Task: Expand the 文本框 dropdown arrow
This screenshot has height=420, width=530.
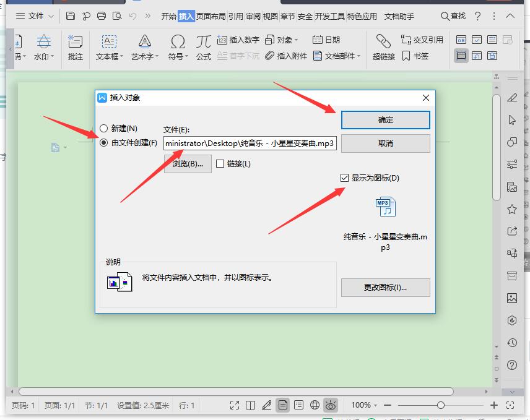Action: pos(122,56)
